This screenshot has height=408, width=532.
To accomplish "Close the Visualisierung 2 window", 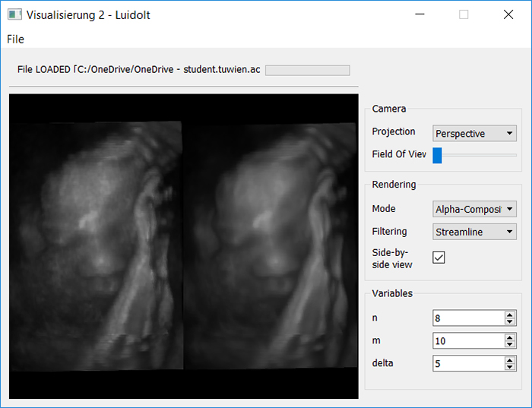I will point(508,14).
